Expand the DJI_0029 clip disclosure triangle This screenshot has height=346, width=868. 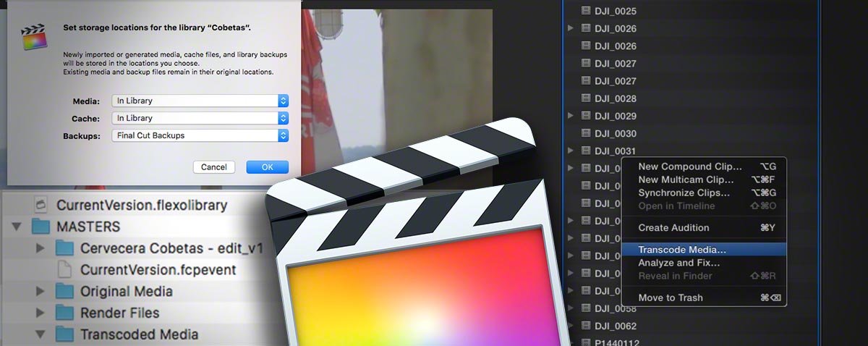point(571,116)
